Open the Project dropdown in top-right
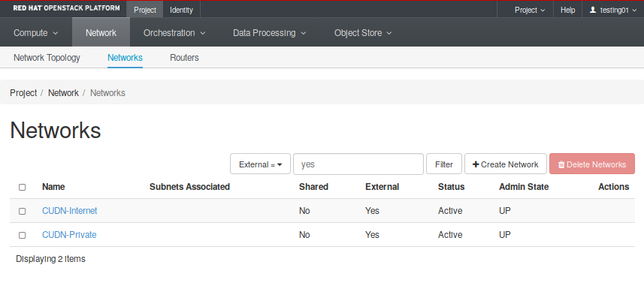This screenshot has height=301, width=644. [530, 10]
